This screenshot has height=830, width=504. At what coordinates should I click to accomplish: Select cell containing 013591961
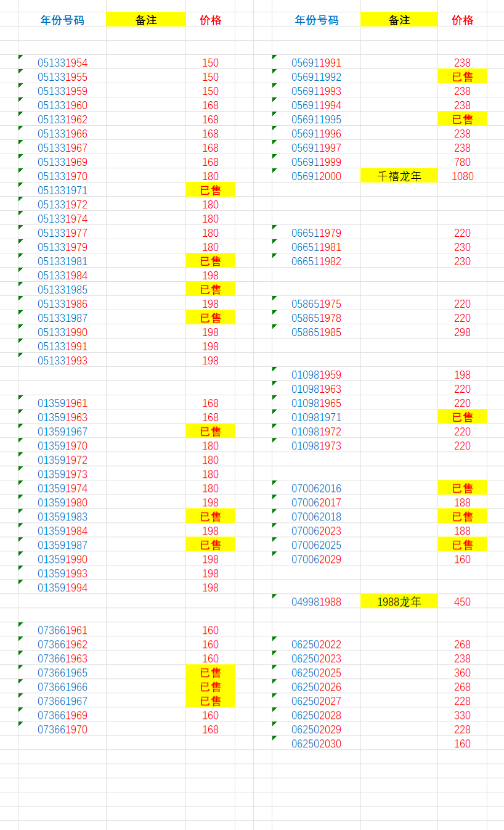pos(62,403)
